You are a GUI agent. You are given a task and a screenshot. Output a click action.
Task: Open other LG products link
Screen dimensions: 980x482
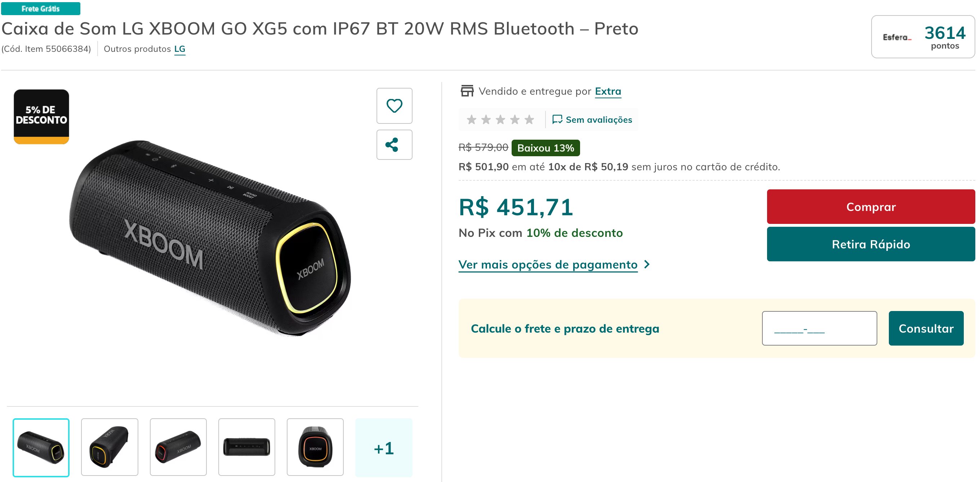179,49
